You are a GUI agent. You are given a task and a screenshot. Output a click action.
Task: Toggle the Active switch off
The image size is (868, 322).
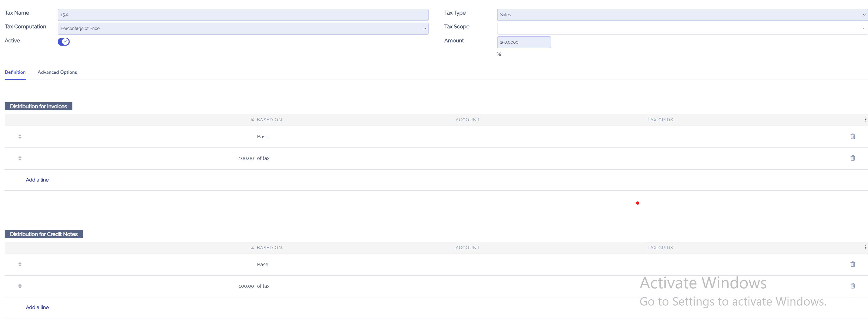pyautogui.click(x=63, y=42)
